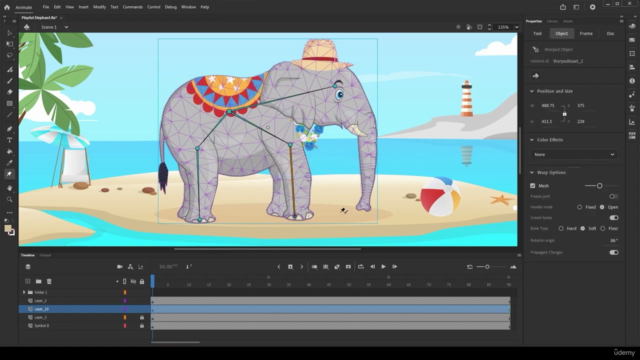Click the add camera icon in timeline
The width and height of the screenshot is (640, 360).
pyautogui.click(x=120, y=267)
